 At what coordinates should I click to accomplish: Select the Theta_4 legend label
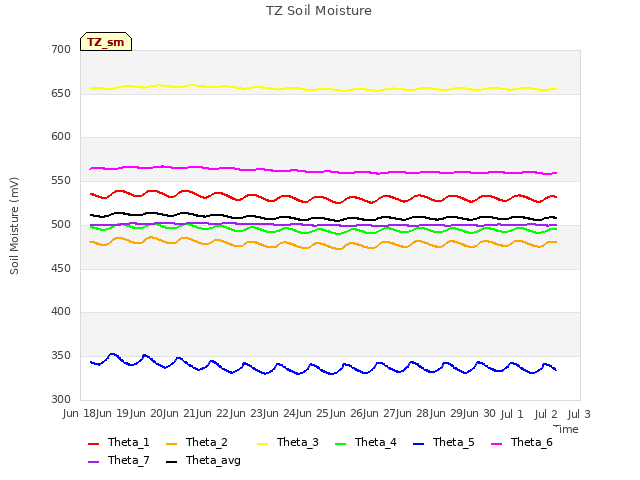coord(376,442)
